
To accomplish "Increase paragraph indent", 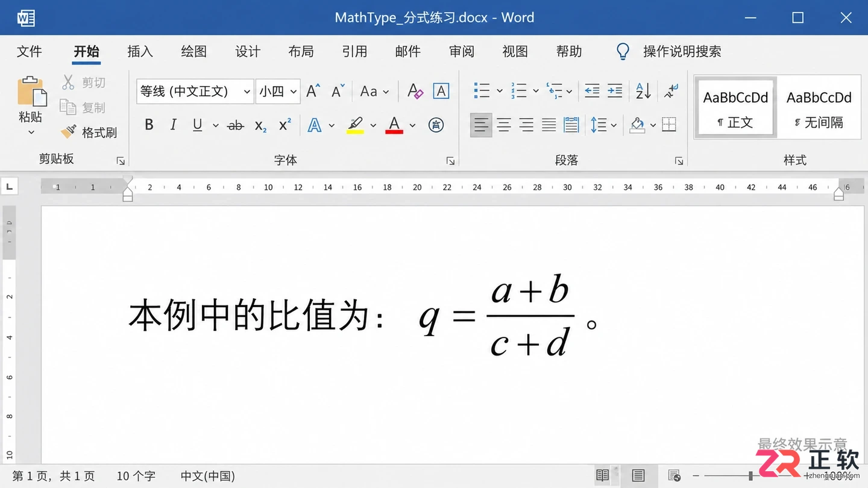I will pyautogui.click(x=615, y=91).
